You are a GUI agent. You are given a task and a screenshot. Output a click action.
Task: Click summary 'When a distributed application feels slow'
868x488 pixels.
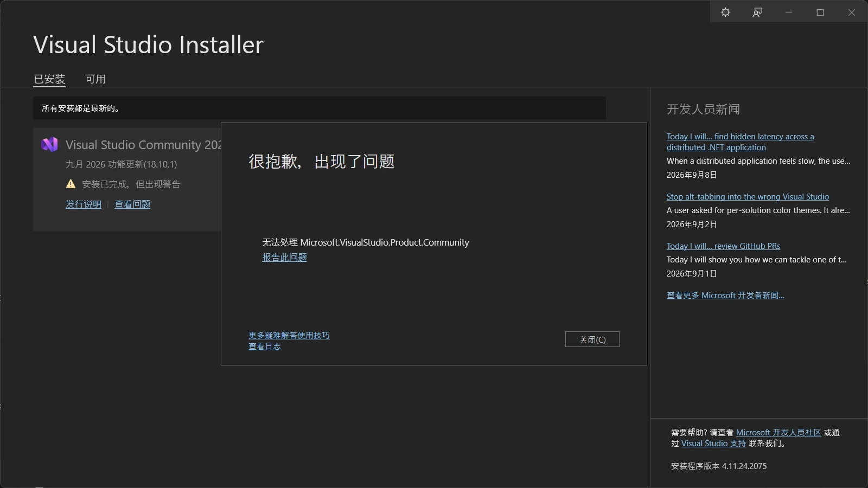758,161
